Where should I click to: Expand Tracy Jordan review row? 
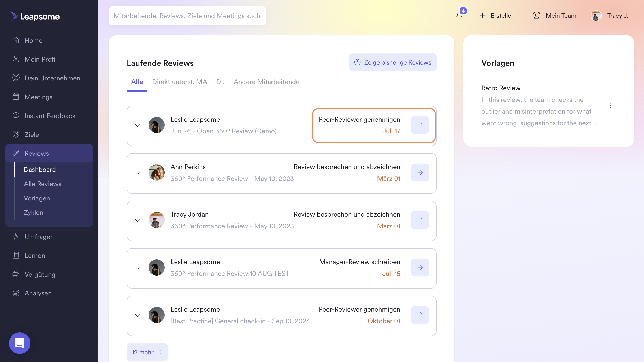click(x=137, y=220)
